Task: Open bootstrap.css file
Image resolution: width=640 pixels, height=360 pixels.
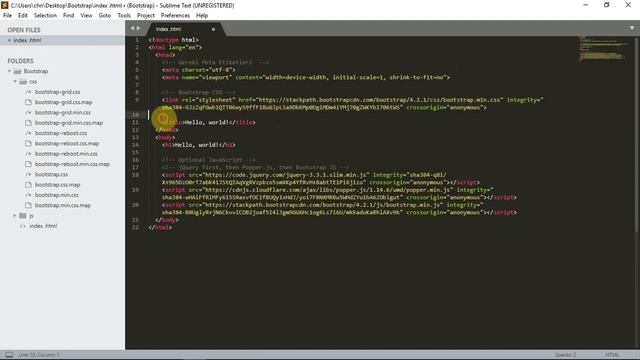Action: coord(51,175)
